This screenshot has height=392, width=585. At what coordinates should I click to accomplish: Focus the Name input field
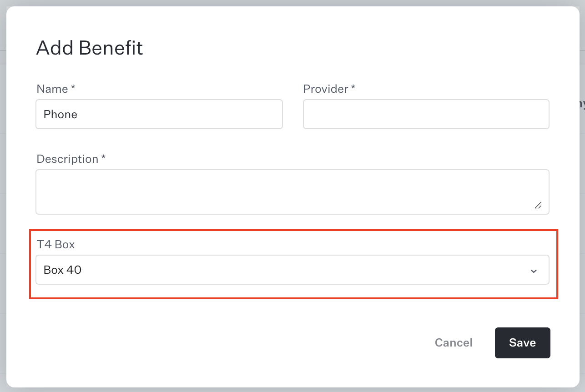pyautogui.click(x=159, y=114)
